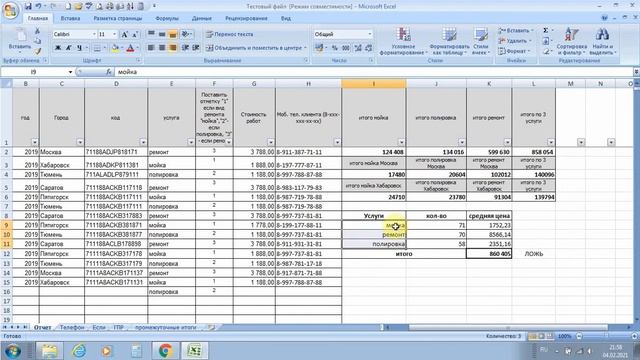Open the Общий number format dropdown

(x=370, y=34)
